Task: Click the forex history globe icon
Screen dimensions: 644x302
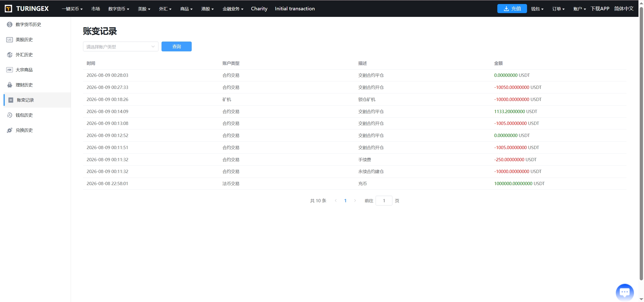Action: (10, 55)
